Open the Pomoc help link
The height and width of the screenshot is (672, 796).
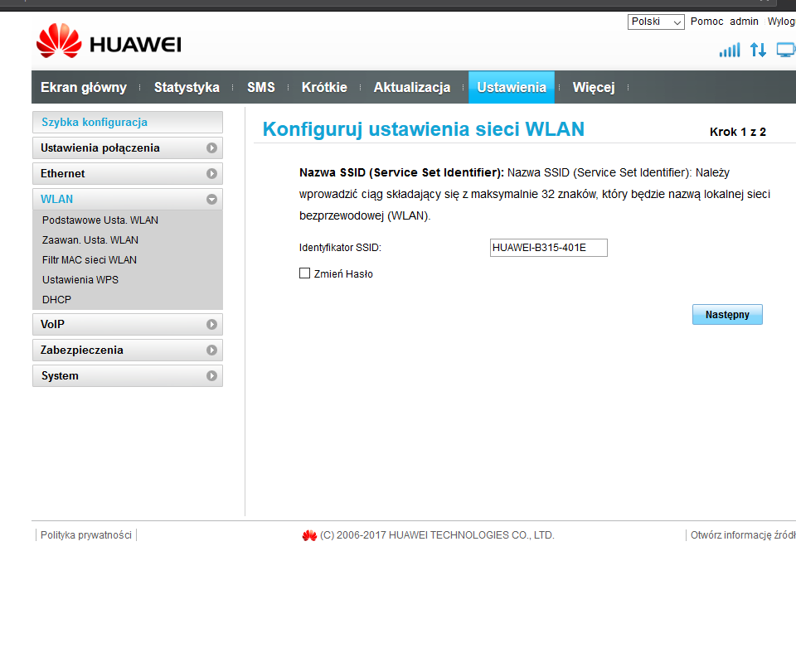tap(706, 22)
